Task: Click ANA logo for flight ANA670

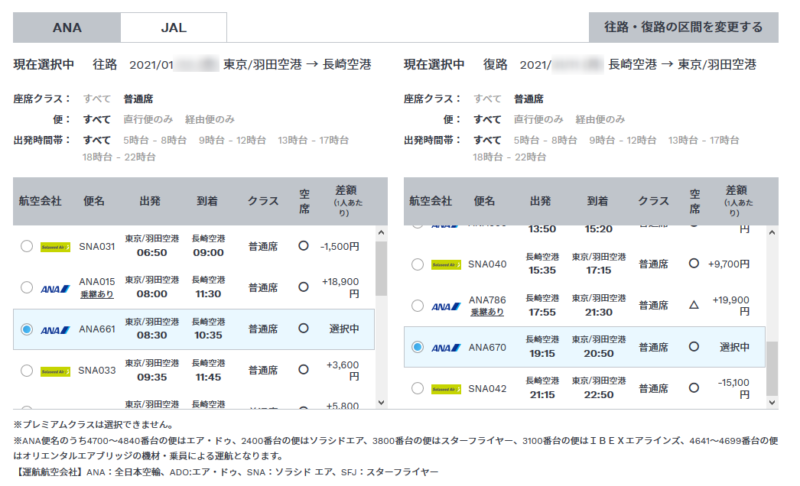Action: (446, 348)
